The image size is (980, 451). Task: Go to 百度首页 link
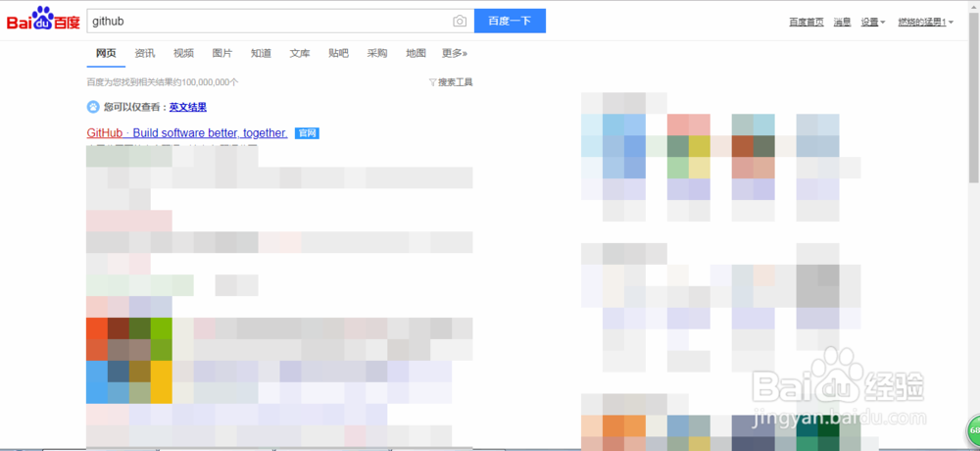point(807,22)
